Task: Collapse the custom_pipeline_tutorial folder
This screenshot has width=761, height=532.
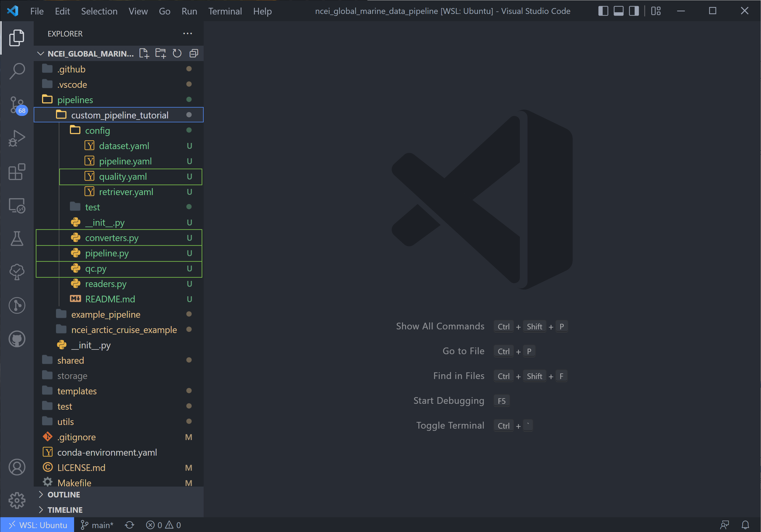Action: [x=119, y=115]
